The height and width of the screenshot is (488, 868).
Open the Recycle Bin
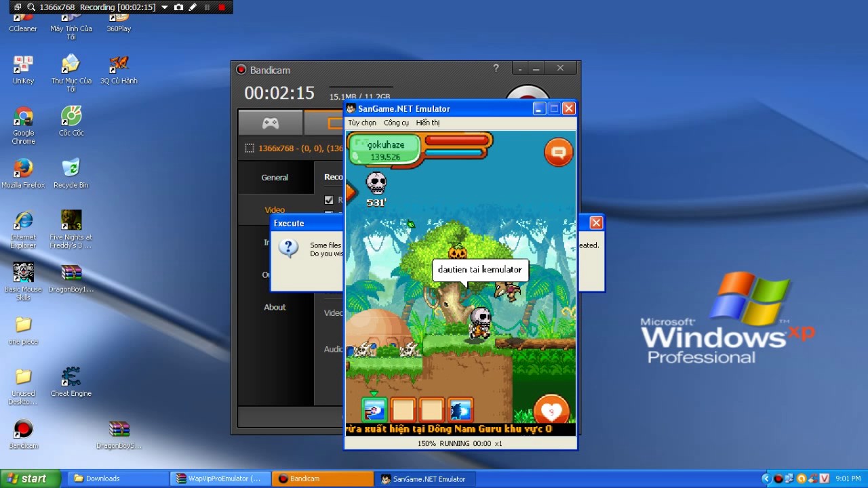coord(71,173)
